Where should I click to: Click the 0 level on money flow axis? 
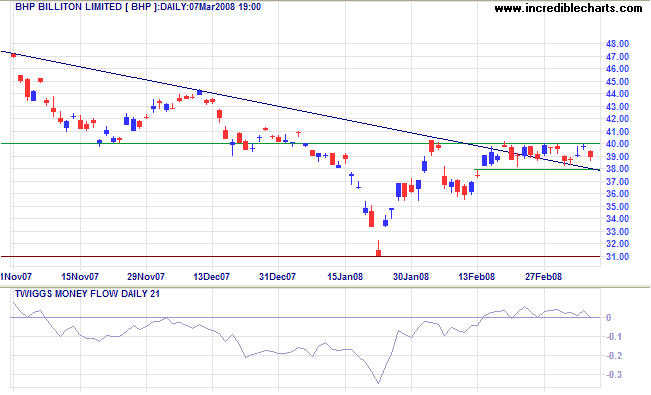[x=609, y=318]
